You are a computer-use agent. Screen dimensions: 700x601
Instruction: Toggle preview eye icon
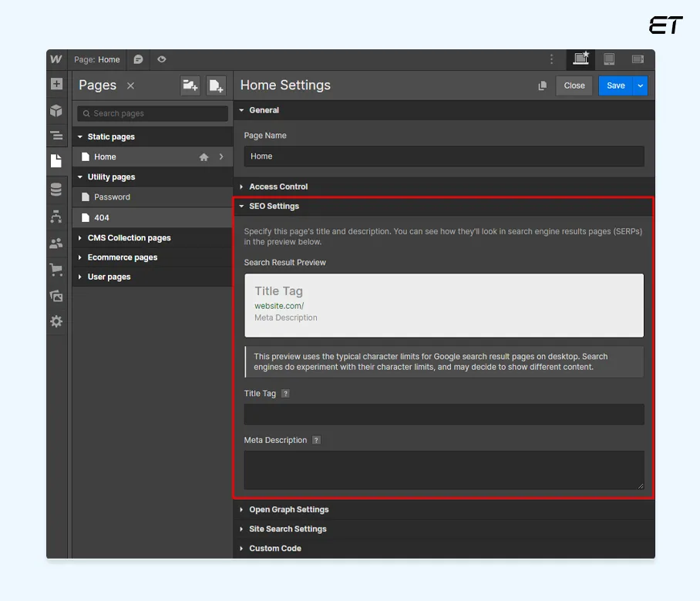[x=162, y=59]
